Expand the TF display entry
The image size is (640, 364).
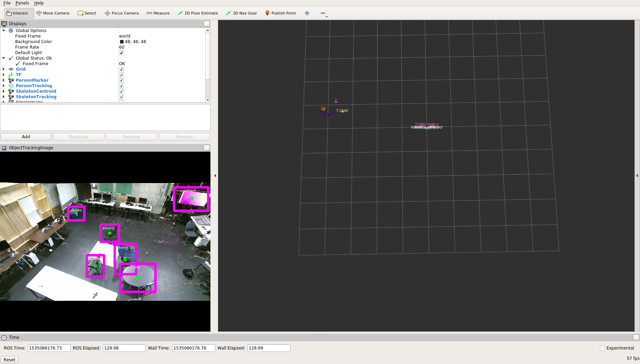[4, 75]
